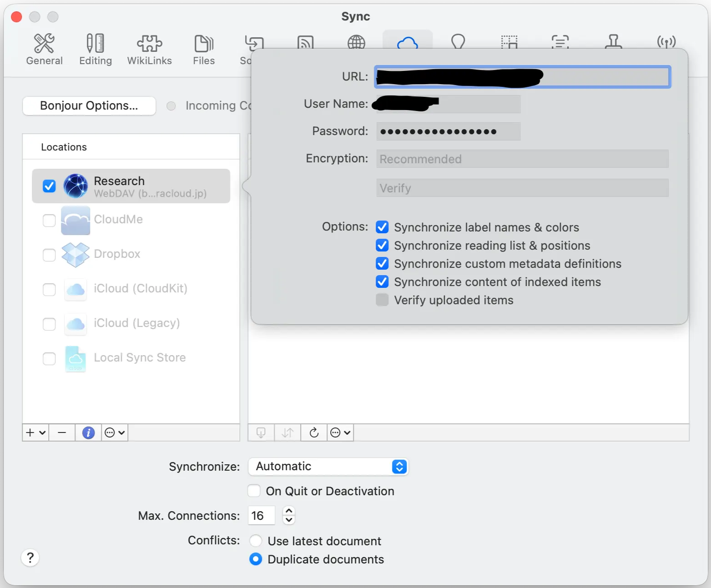Screen dimensions: 711x588
Task: Enable On Quit or Deactivation checkbox
Action: pos(254,491)
